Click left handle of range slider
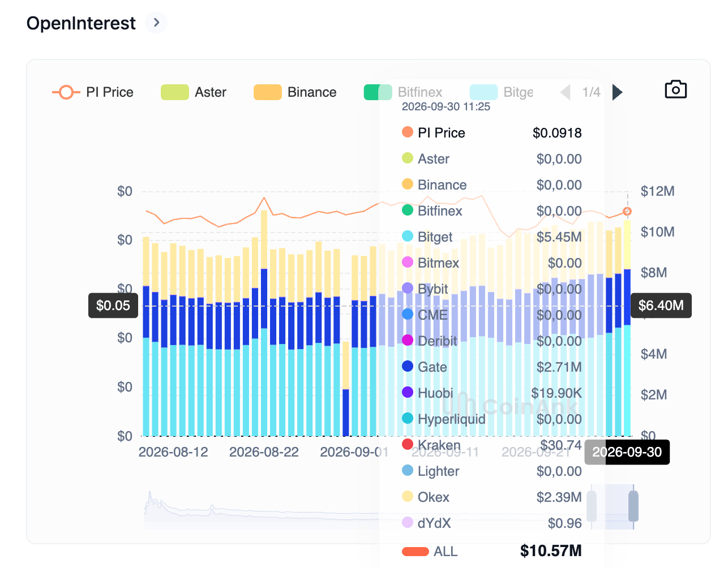The image size is (728, 568). pos(592,506)
